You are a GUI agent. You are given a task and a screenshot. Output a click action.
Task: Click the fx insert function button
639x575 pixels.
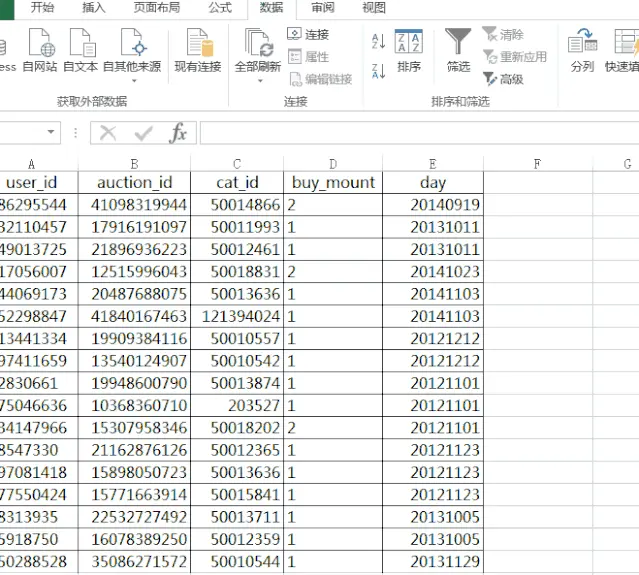click(178, 133)
